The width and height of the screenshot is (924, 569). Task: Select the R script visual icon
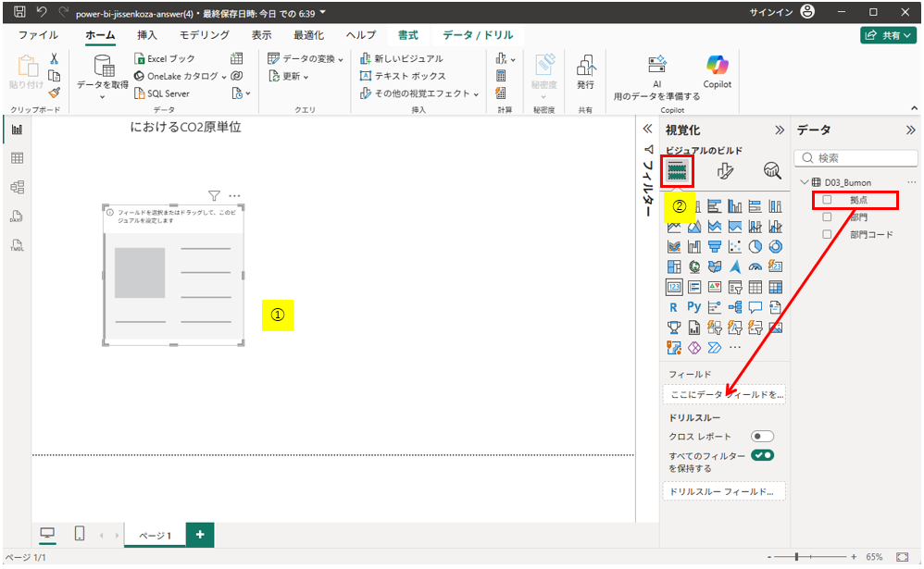click(673, 307)
